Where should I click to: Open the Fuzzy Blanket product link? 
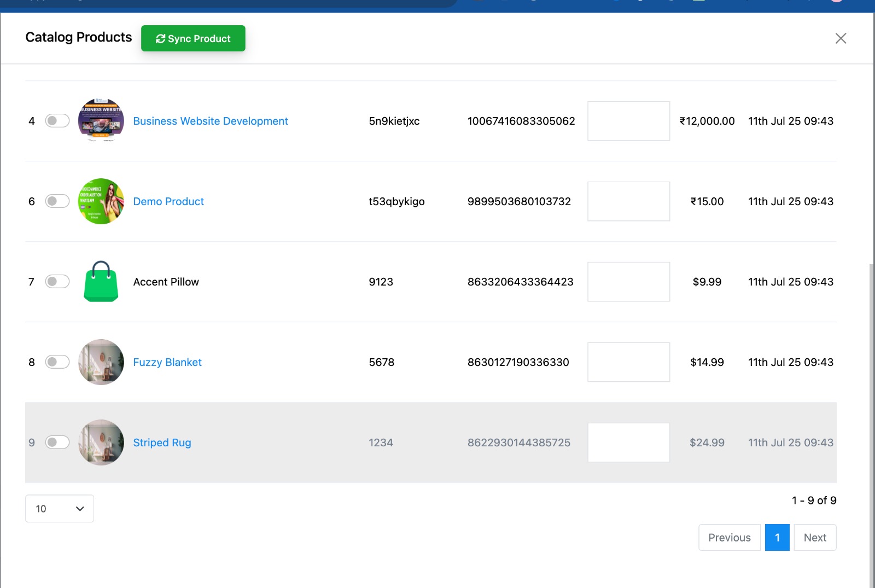167,362
